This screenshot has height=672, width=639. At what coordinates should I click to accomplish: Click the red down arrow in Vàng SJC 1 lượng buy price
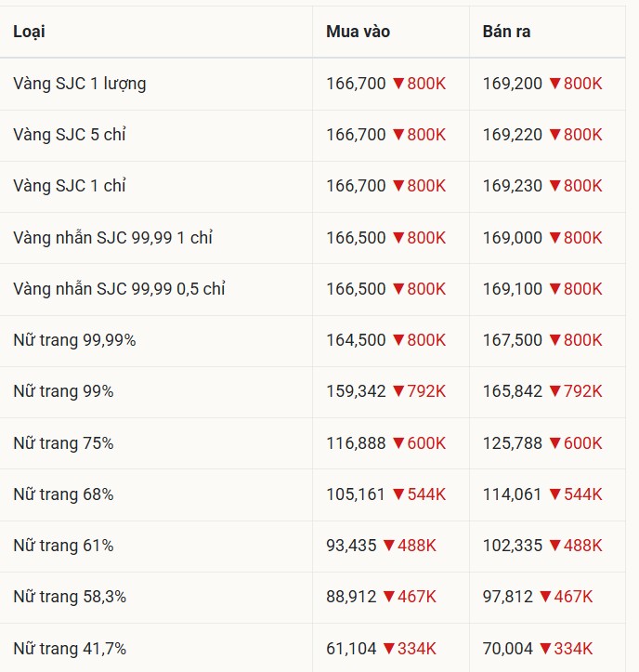pos(398,84)
